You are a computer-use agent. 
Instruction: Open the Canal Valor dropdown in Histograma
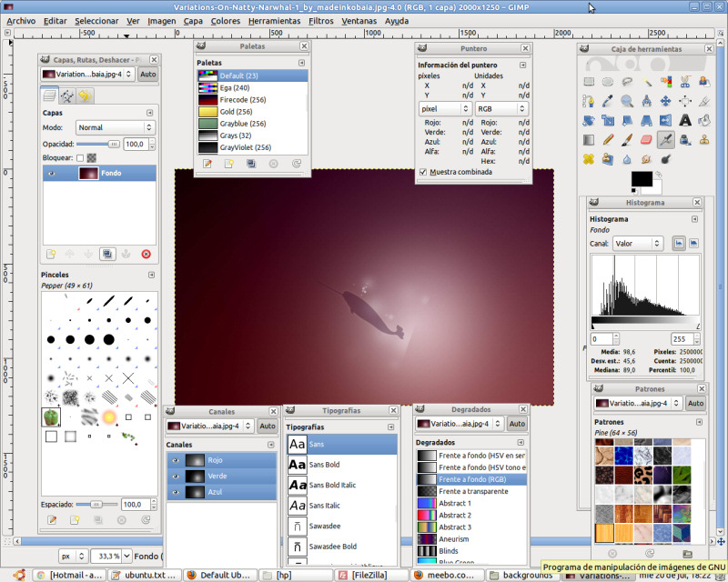coord(638,244)
